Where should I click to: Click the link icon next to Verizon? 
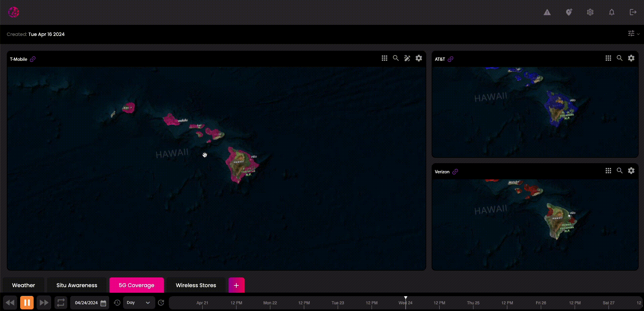coord(455,172)
